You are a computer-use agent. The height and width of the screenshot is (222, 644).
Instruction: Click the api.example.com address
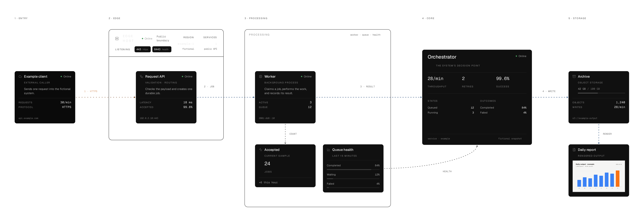(28, 118)
